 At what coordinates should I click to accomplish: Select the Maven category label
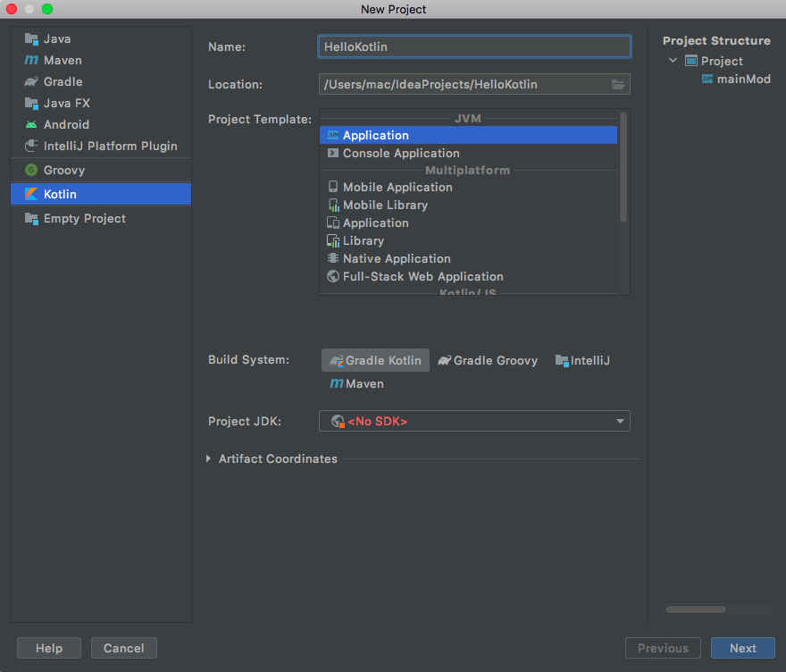tap(63, 60)
